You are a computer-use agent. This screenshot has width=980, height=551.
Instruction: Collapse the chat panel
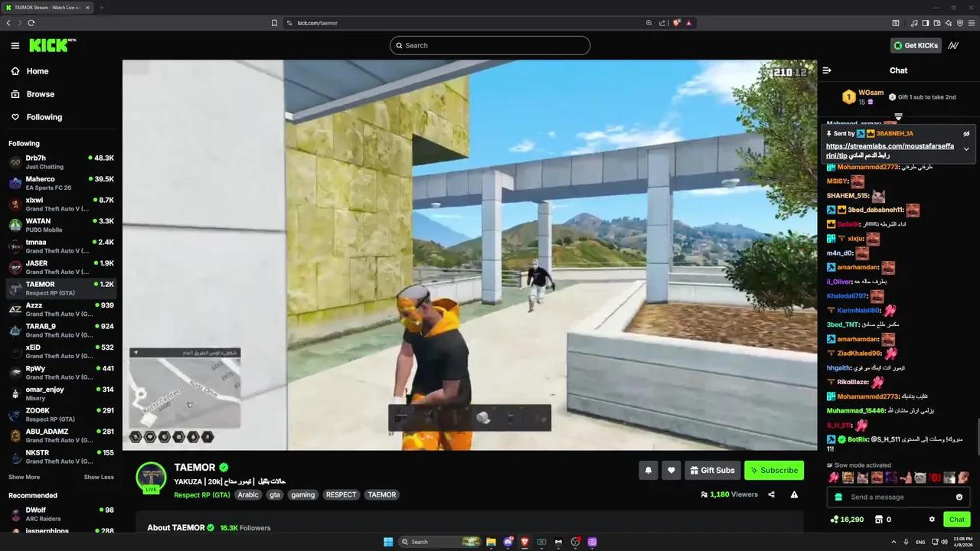[x=827, y=70]
